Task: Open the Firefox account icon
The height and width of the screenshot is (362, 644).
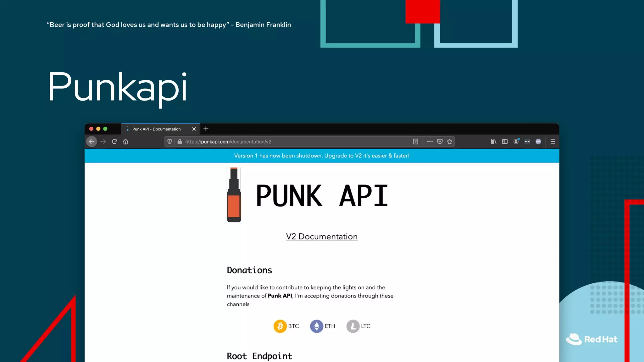Action: coord(516,142)
